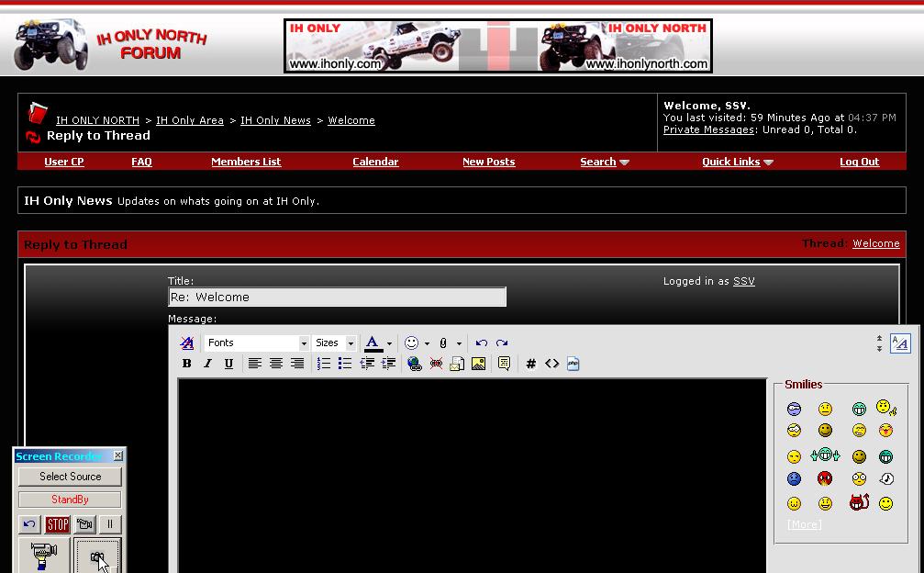Click the Remove Text Formatting icon
Viewport: 924px width, 573px height.
pos(187,343)
